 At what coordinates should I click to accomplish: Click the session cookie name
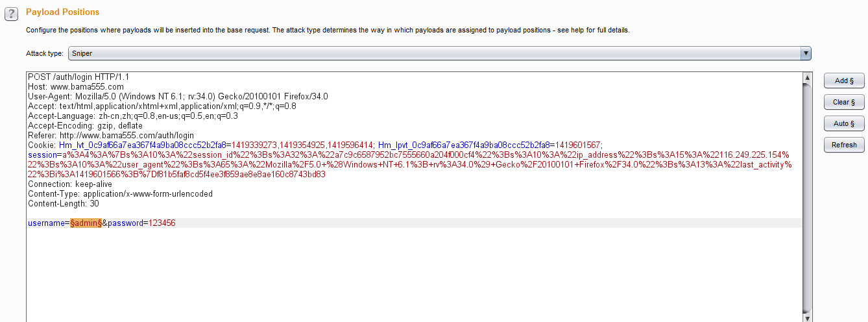click(42, 155)
